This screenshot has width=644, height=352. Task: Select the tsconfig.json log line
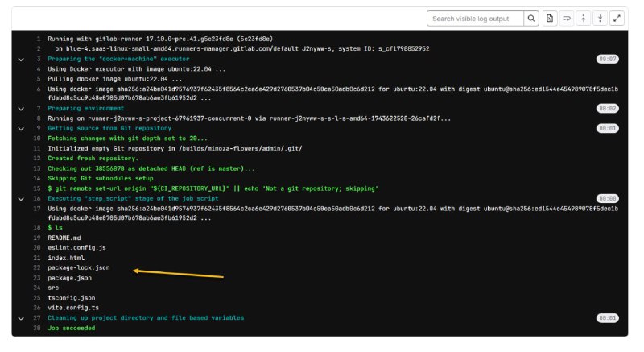click(72, 298)
